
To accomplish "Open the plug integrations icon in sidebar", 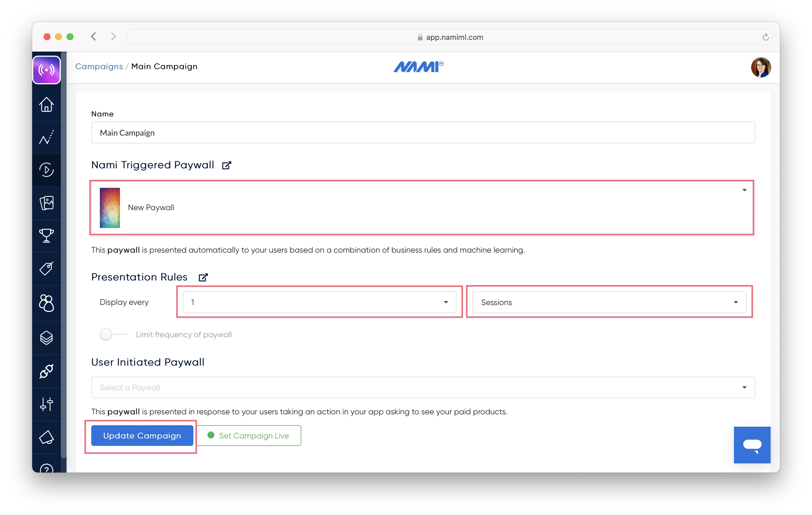I will click(x=46, y=371).
